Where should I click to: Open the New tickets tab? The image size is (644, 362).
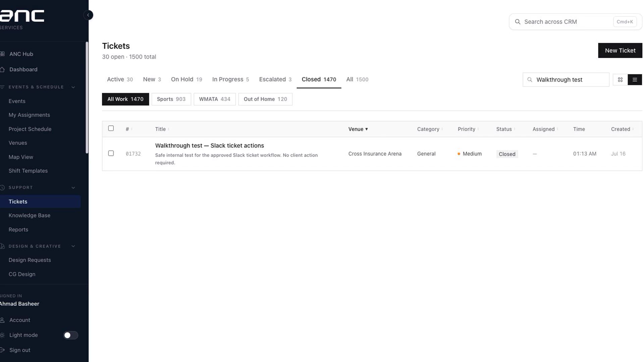[x=152, y=79]
